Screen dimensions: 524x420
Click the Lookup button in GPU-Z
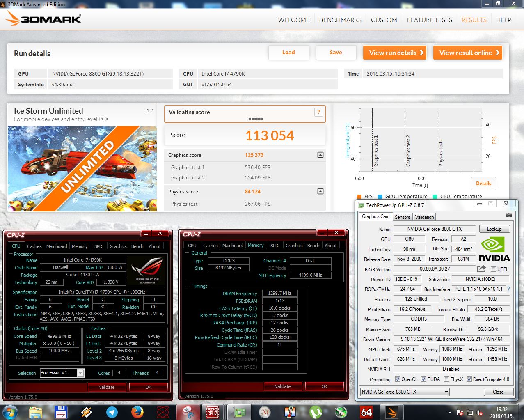coord(494,229)
